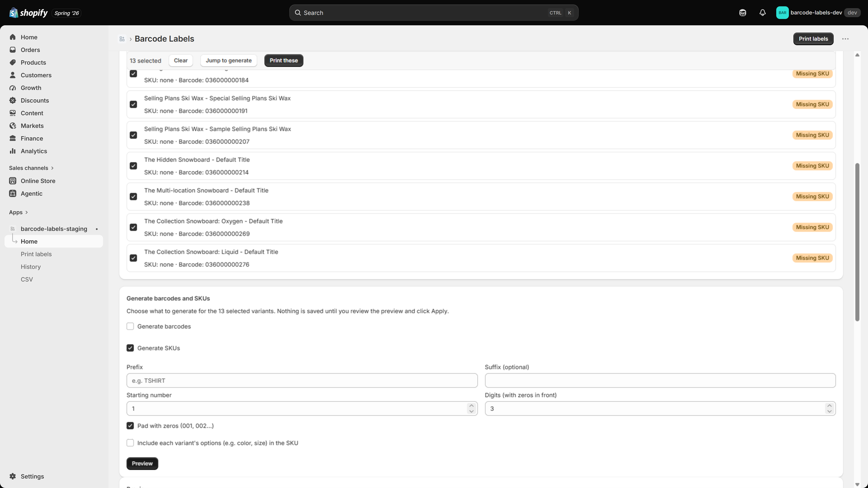868x488 pixels.
Task: Click the Print labels button in header
Action: pos(813,39)
